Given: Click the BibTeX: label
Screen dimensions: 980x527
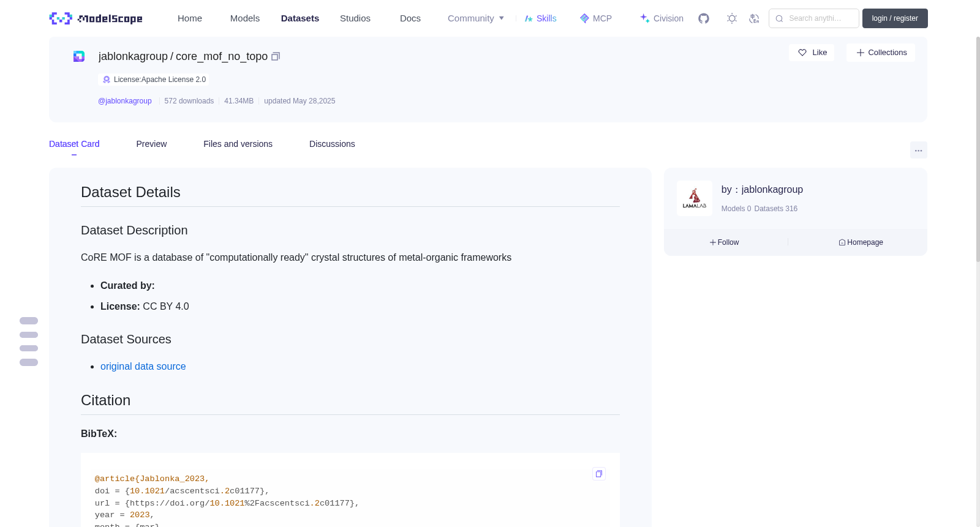Looking at the screenshot, I should point(99,433).
